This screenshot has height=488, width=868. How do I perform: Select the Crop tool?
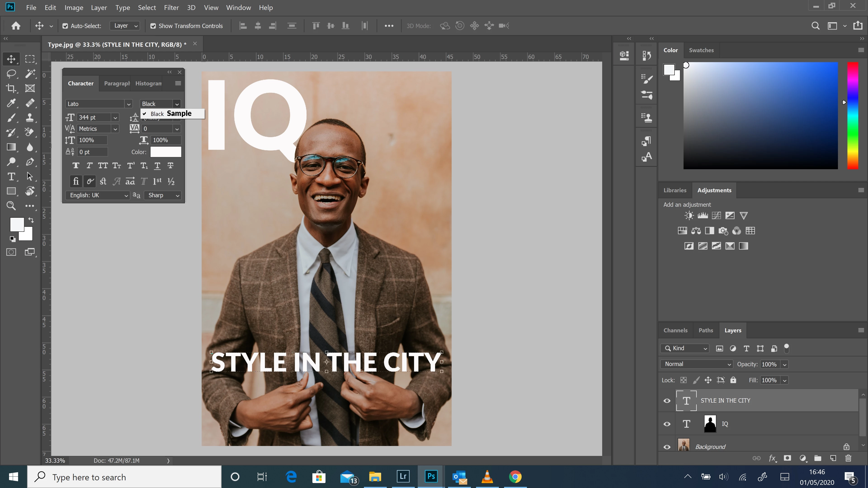pyautogui.click(x=11, y=88)
